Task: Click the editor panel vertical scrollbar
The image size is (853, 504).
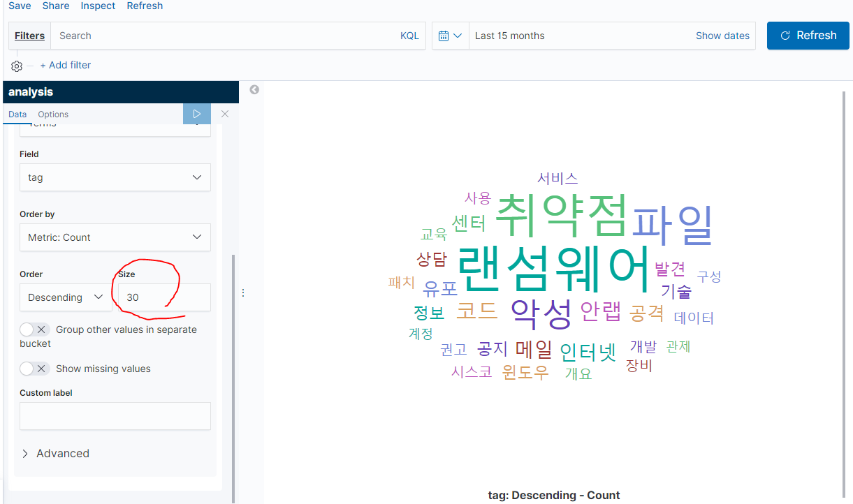Action: 234,378
